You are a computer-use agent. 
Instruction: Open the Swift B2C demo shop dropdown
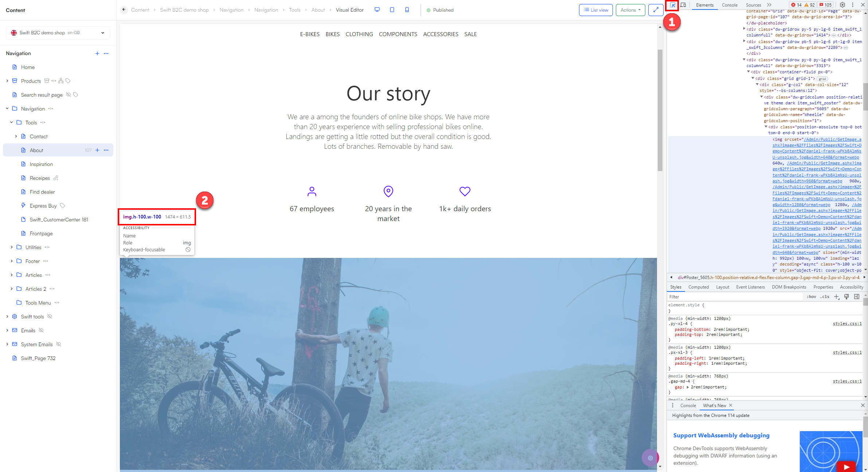(x=58, y=32)
